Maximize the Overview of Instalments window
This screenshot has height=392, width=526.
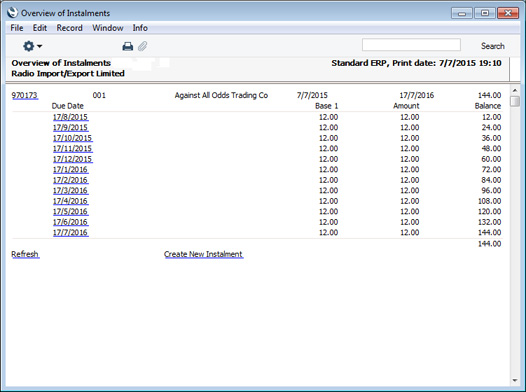(x=485, y=13)
